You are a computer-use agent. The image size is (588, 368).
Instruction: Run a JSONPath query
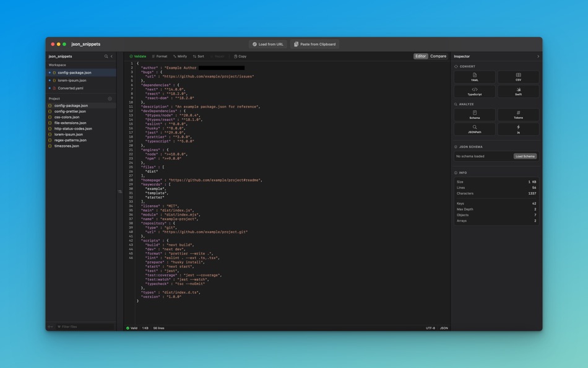[x=473, y=129]
